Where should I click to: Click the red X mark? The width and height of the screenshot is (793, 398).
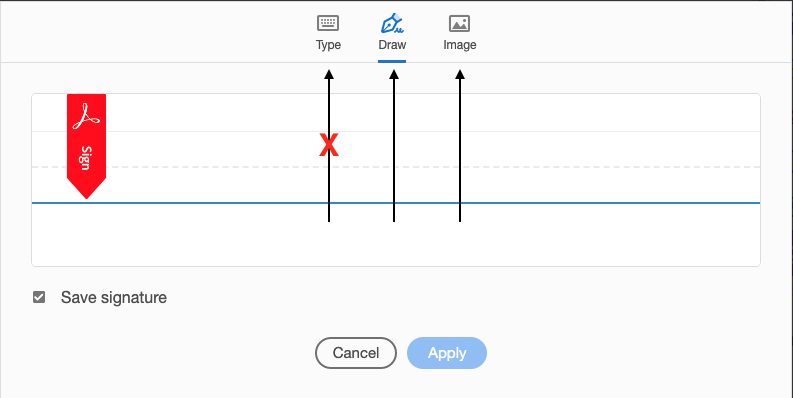click(x=329, y=146)
